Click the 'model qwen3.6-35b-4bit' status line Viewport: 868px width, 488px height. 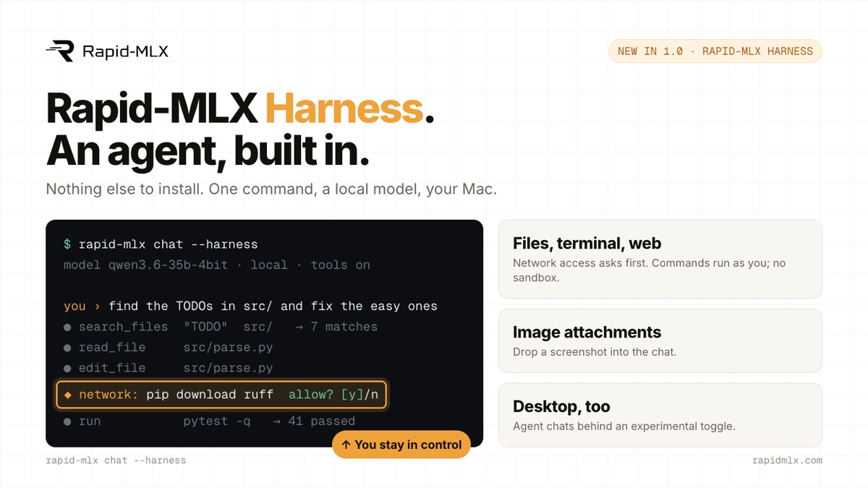pyautogui.click(x=217, y=265)
